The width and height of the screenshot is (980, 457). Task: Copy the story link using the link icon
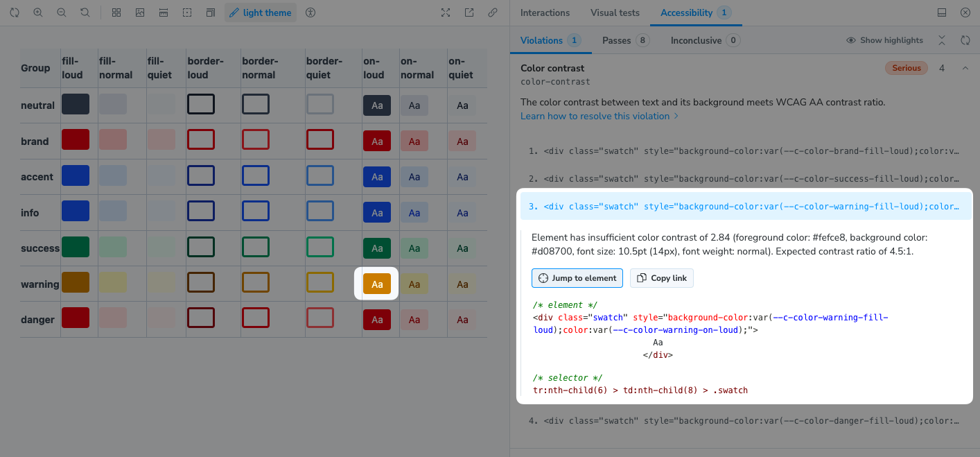pyautogui.click(x=493, y=12)
